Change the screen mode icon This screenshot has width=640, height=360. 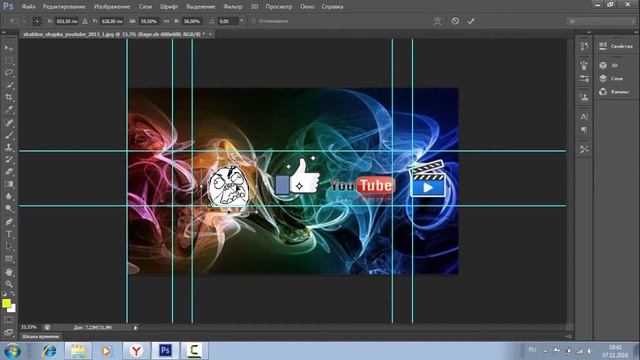click(9, 332)
